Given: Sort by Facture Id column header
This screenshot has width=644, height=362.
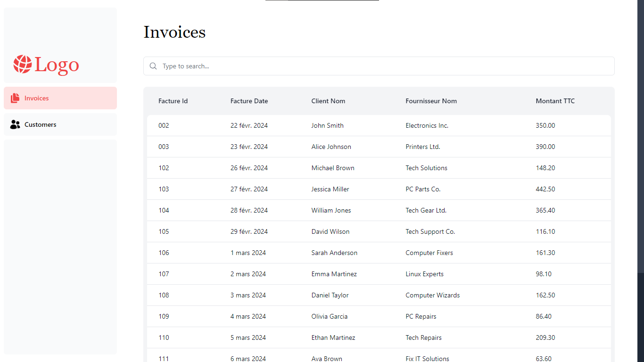Looking at the screenshot, I should pyautogui.click(x=173, y=101).
